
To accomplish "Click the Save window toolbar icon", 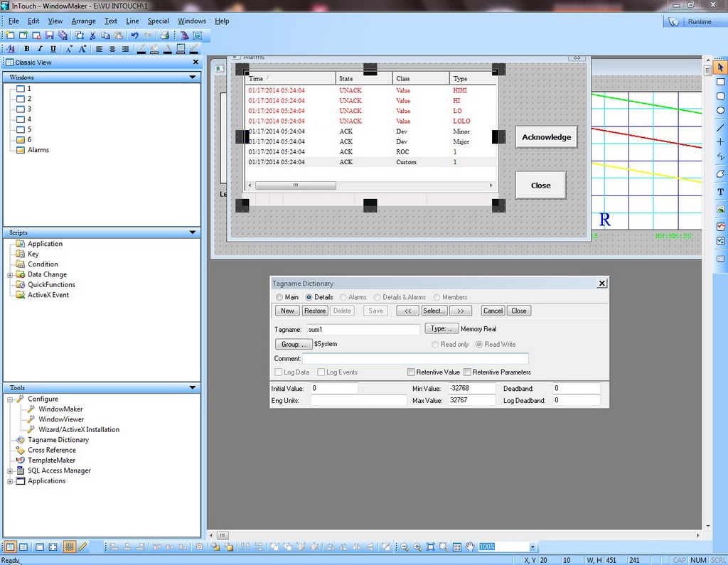I will (x=50, y=35).
